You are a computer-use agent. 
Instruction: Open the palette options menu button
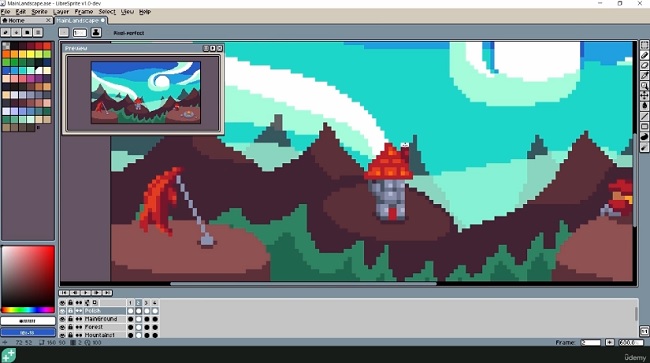38,32
